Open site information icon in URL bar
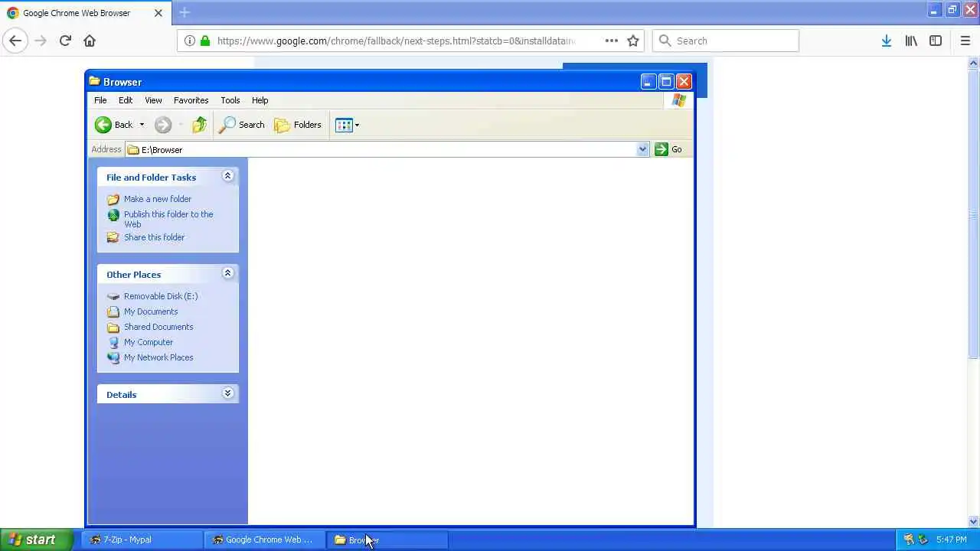 [x=190, y=41]
